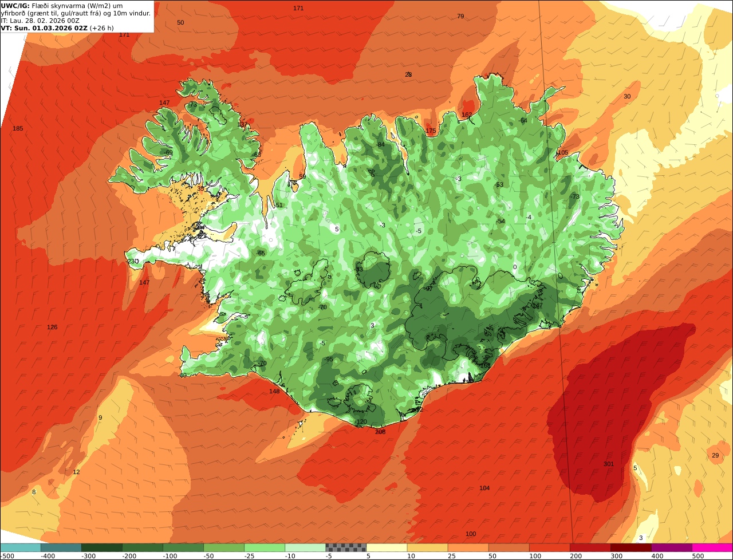Image resolution: width=733 pixels, height=560 pixels.
Task: Click the purple swatch between 400 and 500
Action: 672,547
